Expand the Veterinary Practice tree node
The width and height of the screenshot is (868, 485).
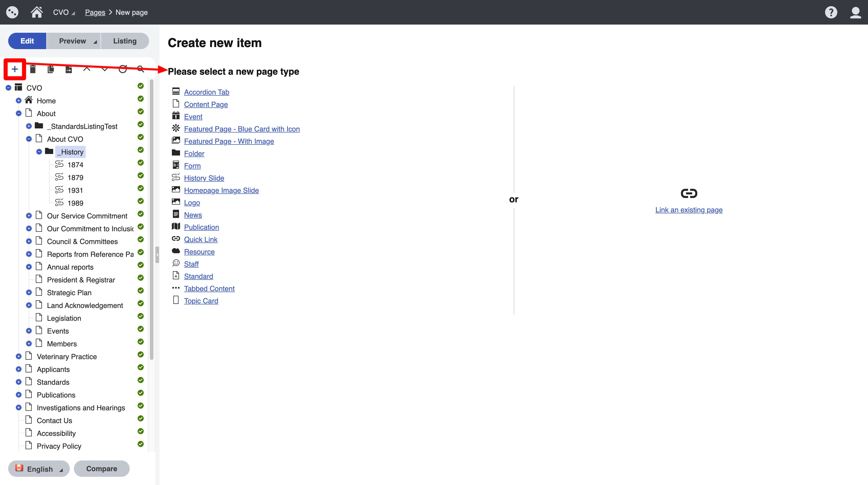click(x=18, y=357)
